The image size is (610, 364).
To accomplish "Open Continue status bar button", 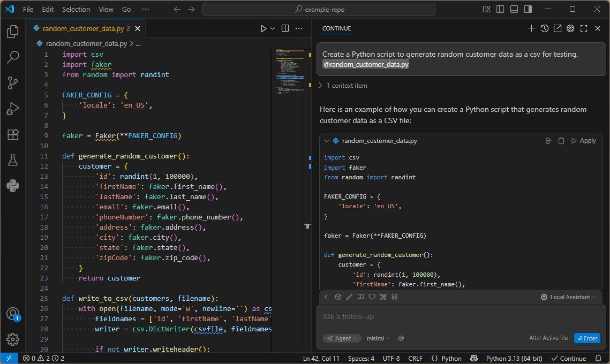I will (569, 359).
